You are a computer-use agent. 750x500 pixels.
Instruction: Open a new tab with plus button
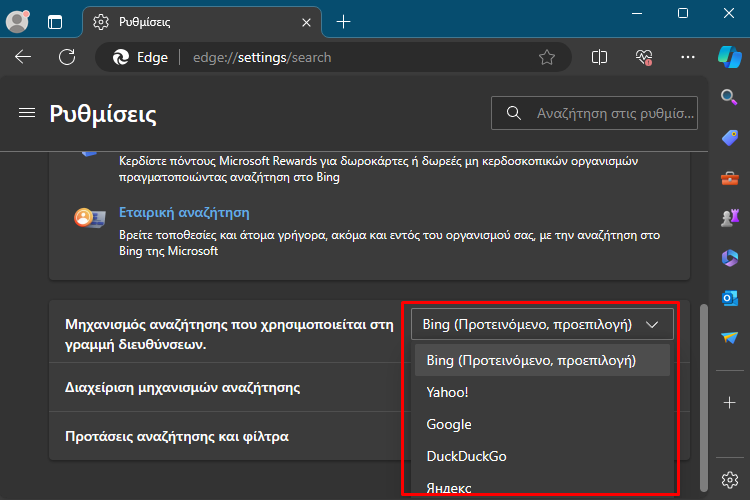coord(343,22)
